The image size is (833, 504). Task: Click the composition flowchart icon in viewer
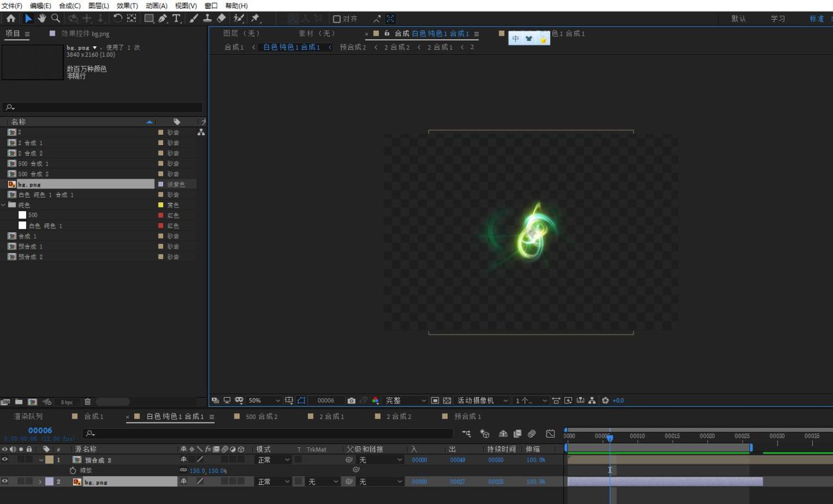(x=592, y=401)
